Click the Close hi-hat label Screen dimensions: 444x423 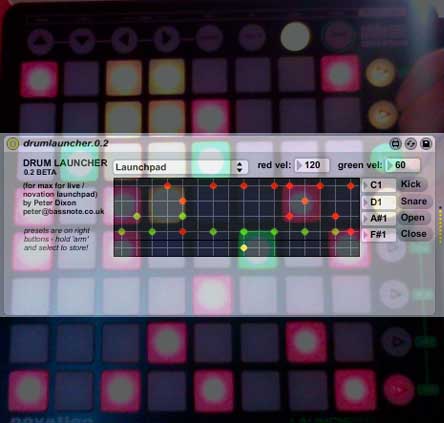click(414, 234)
